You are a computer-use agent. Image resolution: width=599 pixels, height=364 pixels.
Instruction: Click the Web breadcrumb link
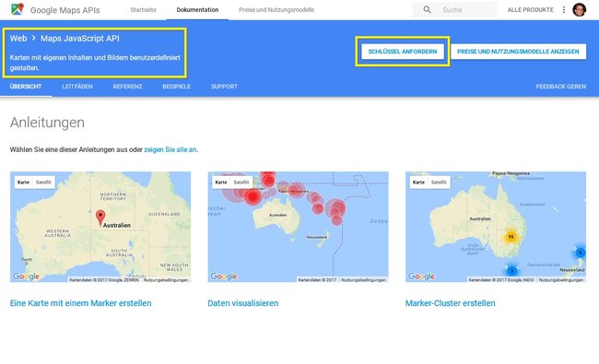(18, 38)
